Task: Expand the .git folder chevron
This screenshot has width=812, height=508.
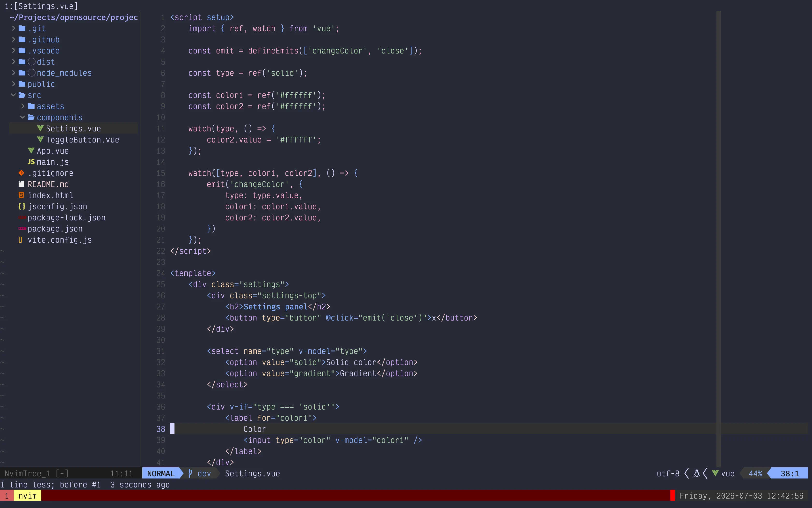Action: tap(14, 28)
